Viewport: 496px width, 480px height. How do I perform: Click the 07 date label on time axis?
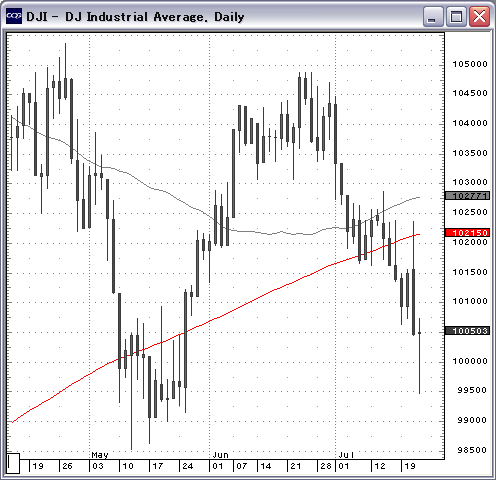click(242, 466)
